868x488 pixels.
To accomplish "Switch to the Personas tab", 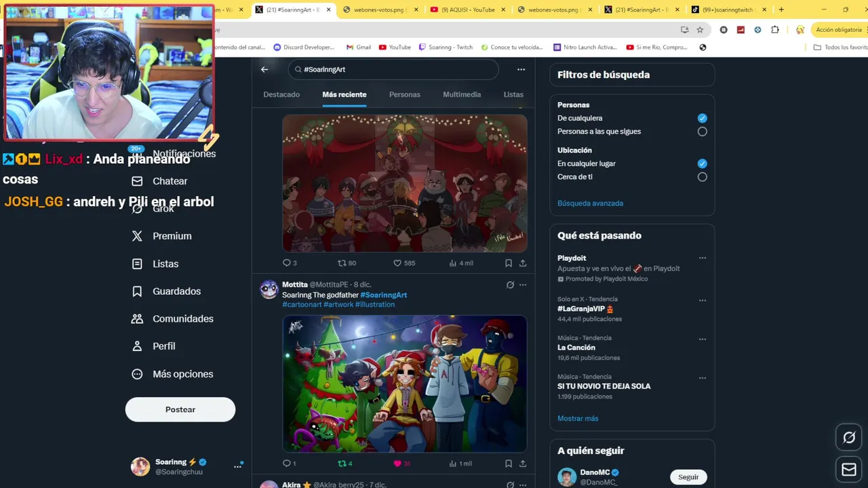I will [405, 95].
